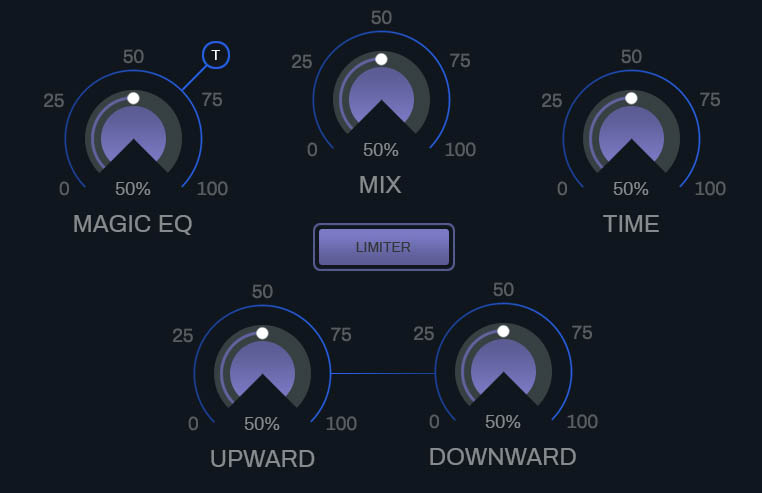Select the DOWNWARD knob
Screen dimensions: 762x493
coord(503,370)
